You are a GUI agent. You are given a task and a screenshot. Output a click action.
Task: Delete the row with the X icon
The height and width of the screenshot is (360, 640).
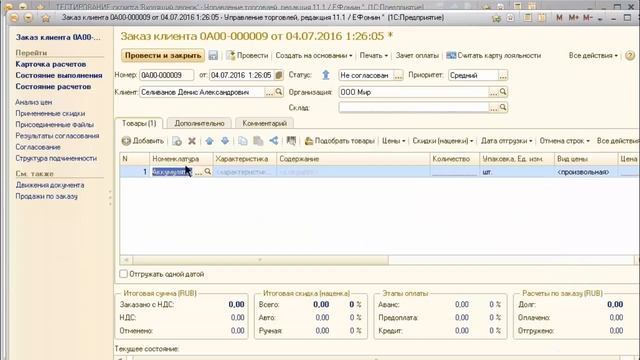point(192,141)
